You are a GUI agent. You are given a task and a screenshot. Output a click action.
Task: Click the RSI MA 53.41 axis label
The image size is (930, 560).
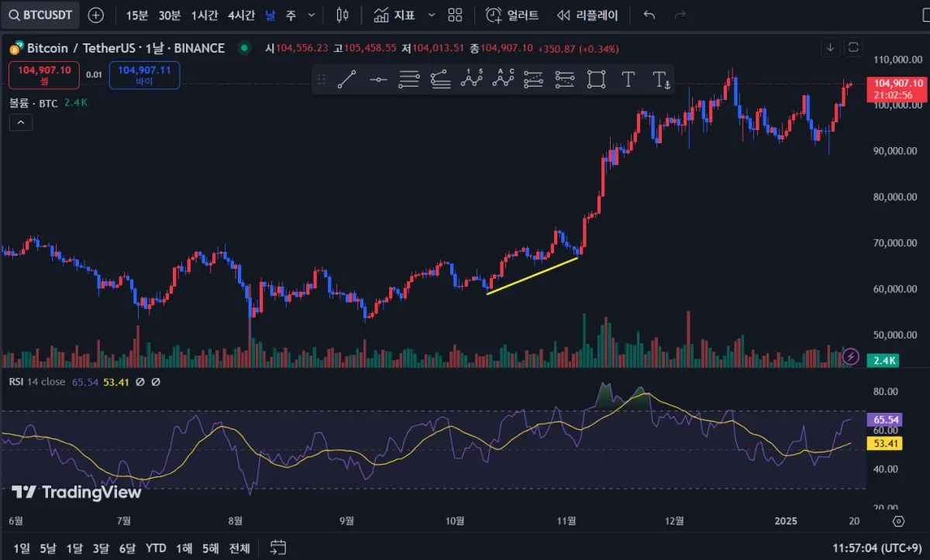885,443
